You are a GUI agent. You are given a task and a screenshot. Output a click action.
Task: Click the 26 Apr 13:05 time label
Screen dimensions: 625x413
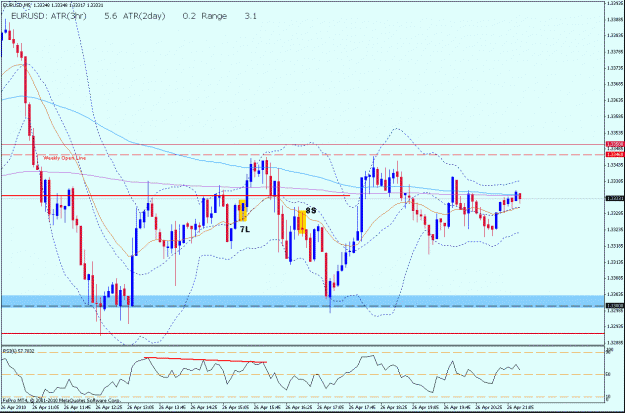(x=143, y=408)
